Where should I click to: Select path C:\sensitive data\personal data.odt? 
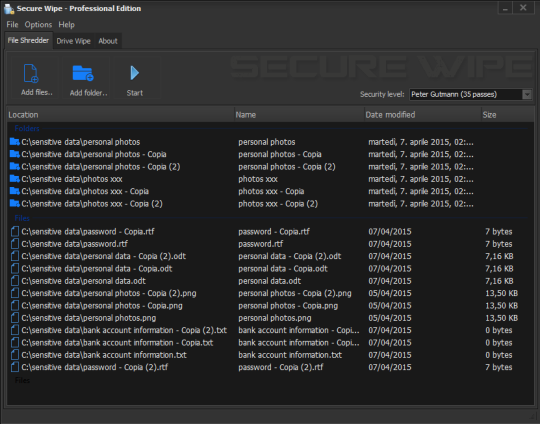pos(83,281)
